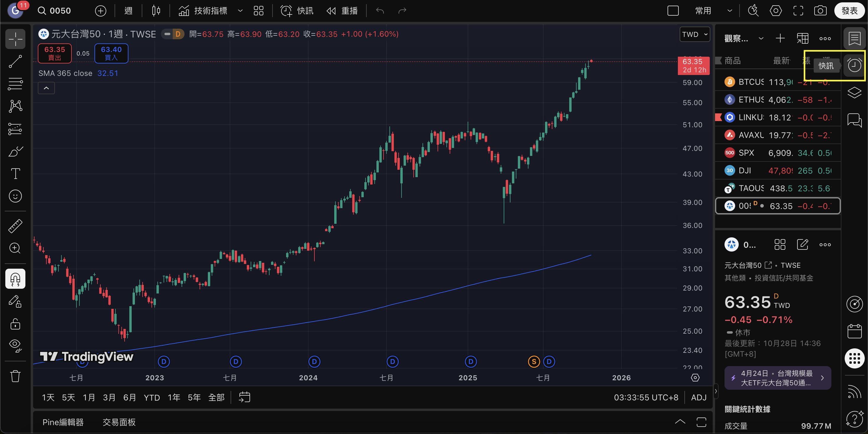Click the 發表 publish button
Image resolution: width=868 pixels, height=434 pixels.
849,11
